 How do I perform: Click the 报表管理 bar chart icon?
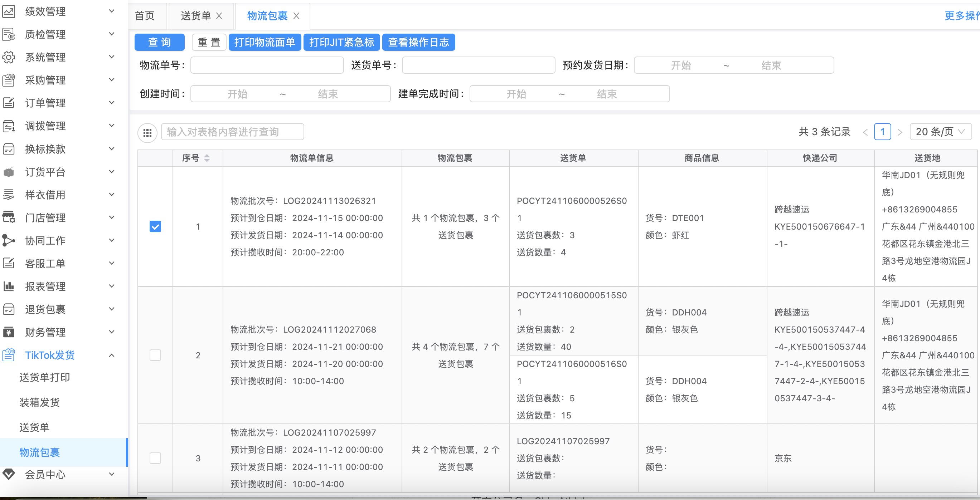[9, 286]
